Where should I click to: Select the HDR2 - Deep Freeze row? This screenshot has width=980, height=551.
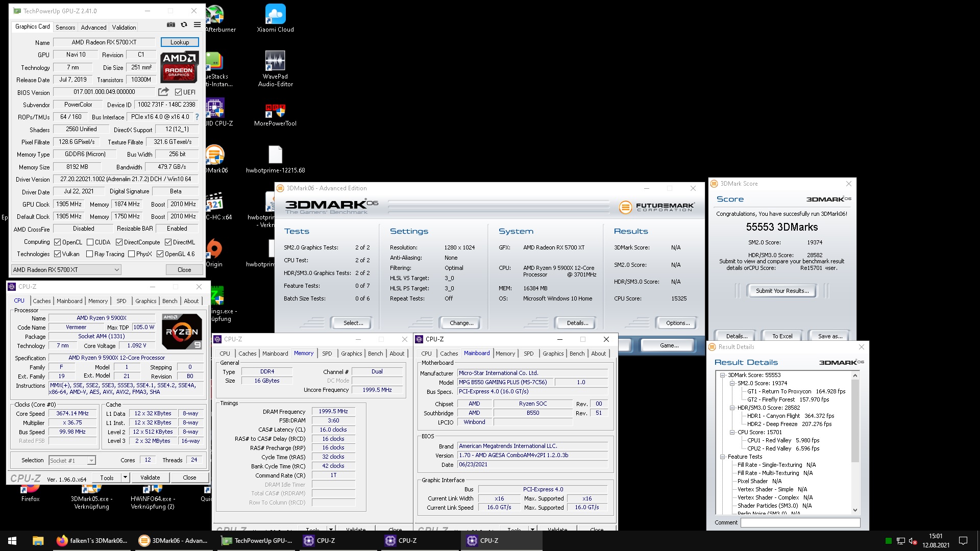[789, 424]
